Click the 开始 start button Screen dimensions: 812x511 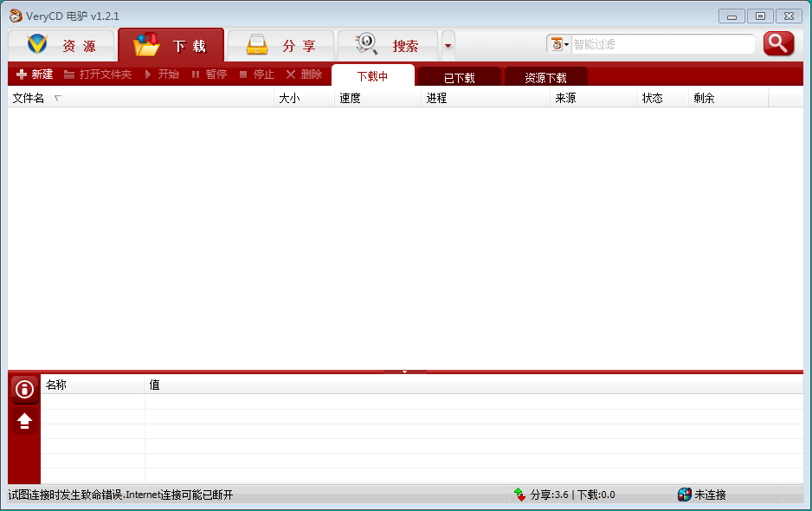click(162, 74)
